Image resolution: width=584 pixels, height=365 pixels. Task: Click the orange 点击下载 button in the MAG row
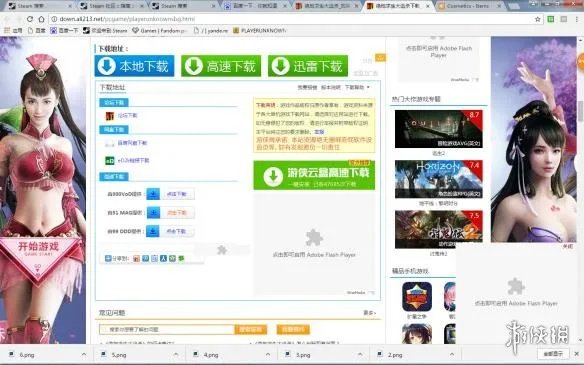(177, 213)
